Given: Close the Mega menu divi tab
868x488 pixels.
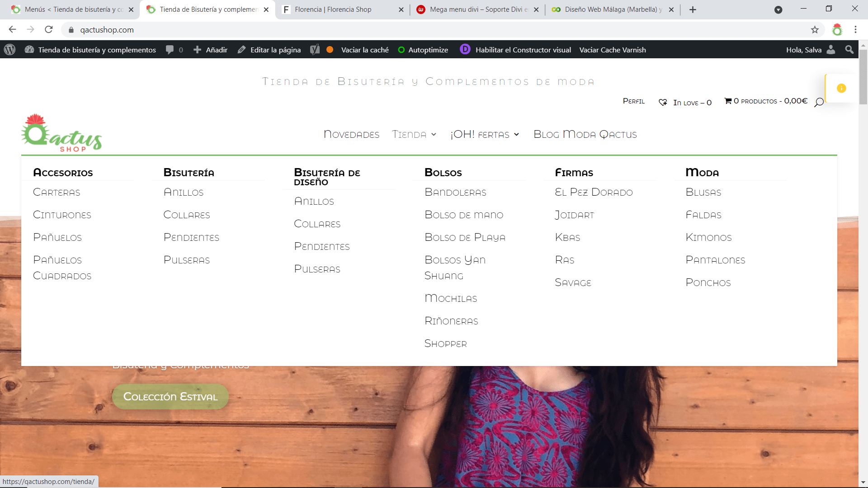Looking at the screenshot, I should pyautogui.click(x=536, y=9).
